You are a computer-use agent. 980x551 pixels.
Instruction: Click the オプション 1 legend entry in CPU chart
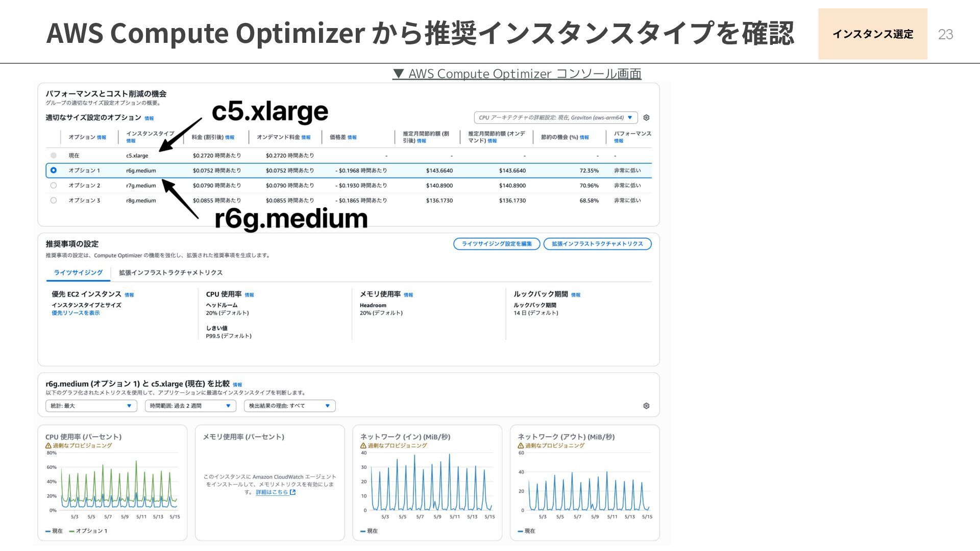[88, 531]
